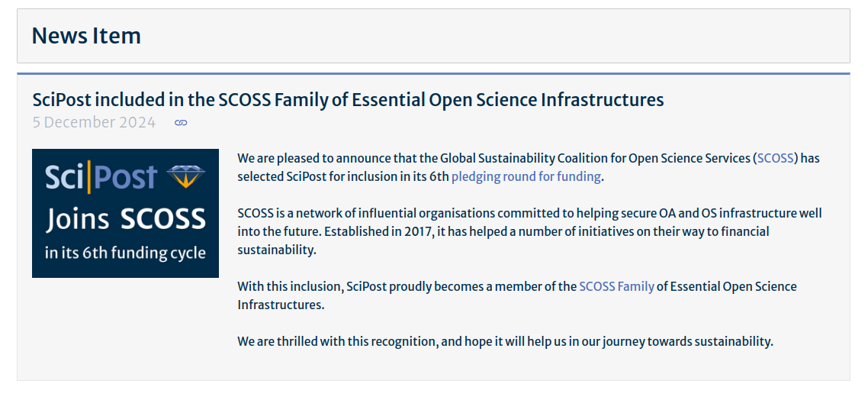
Task: Open the 'pledging round for funding' link
Action: tap(526, 177)
